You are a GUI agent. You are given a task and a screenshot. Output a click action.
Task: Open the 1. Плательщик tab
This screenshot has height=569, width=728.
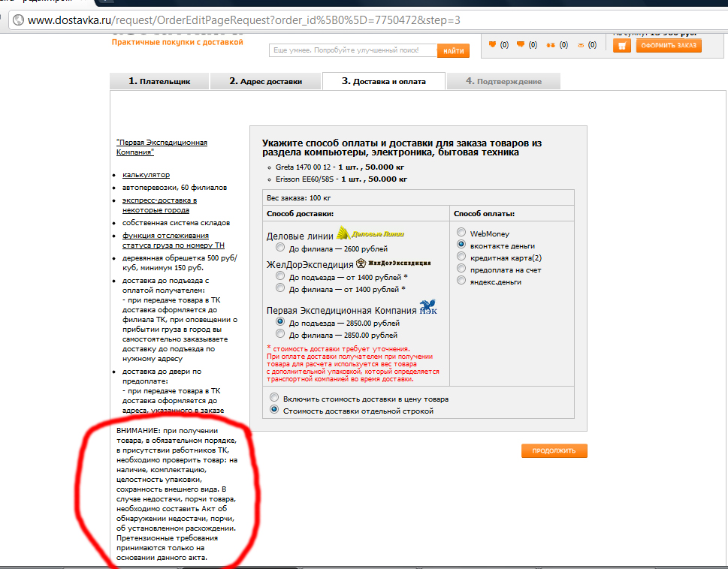point(159,81)
